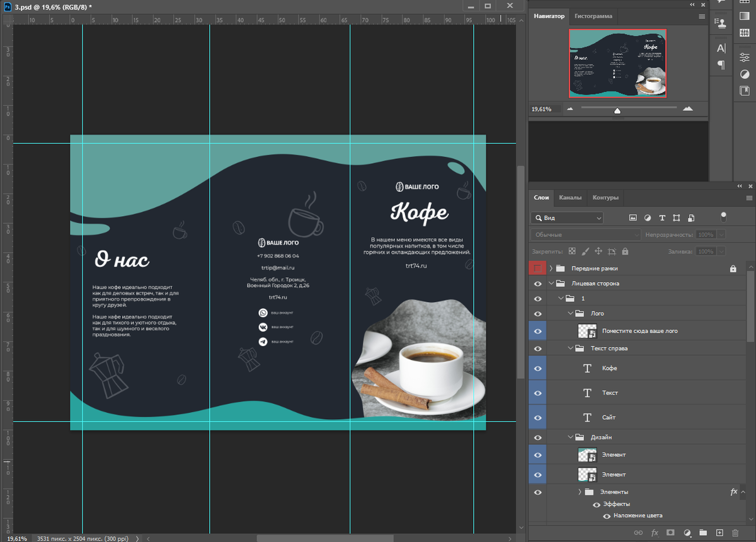
Task: Toggle layer filtering on/off switch
Action: (x=723, y=217)
